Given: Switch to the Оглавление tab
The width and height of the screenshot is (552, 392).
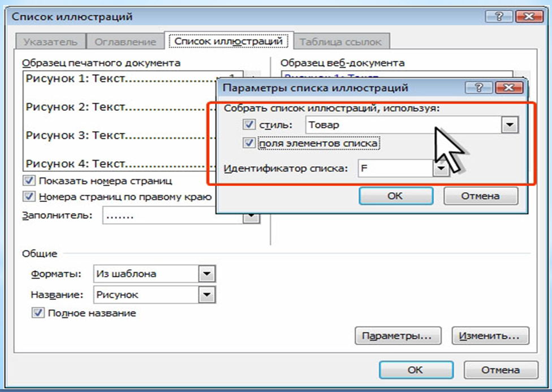Looking at the screenshot, I should pos(126,42).
